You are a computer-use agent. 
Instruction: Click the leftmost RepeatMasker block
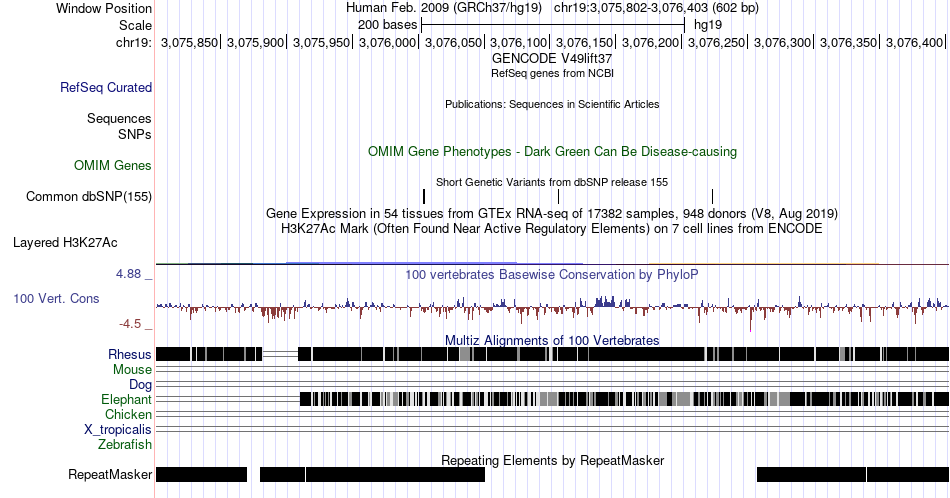coord(202,474)
